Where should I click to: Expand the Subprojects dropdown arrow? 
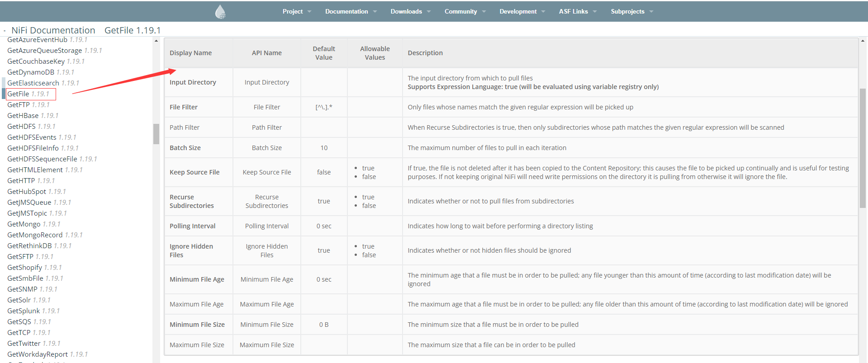click(x=651, y=12)
